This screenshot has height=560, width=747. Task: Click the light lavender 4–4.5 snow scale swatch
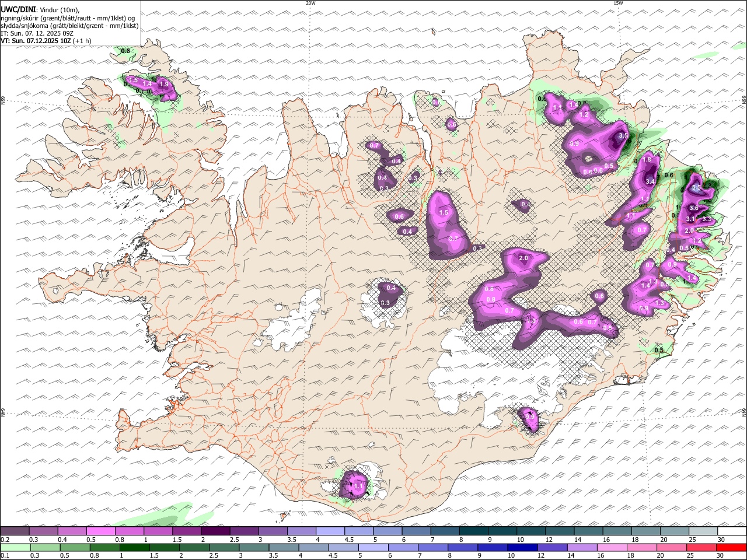tap(330, 531)
